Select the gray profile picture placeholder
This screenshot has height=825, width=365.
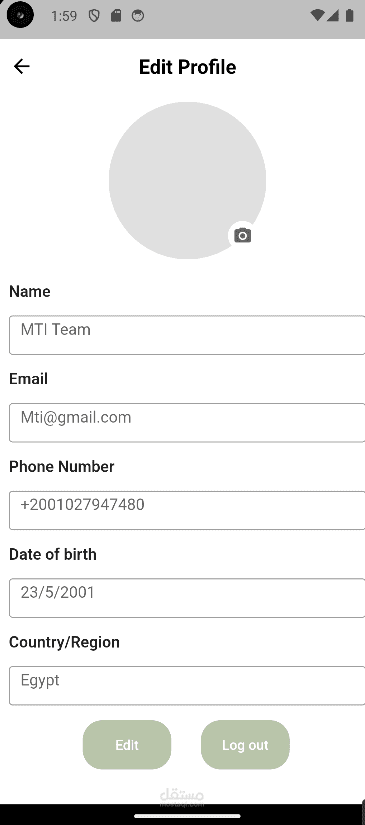tap(187, 180)
